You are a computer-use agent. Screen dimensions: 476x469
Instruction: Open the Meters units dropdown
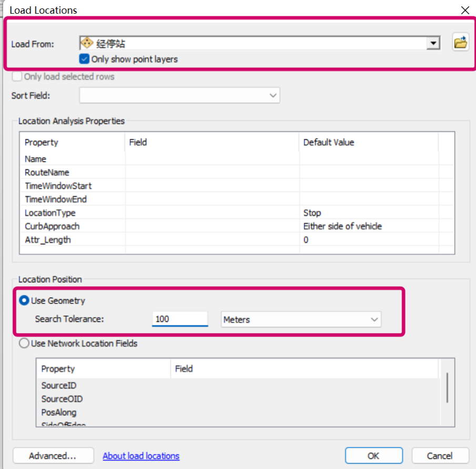pos(373,319)
